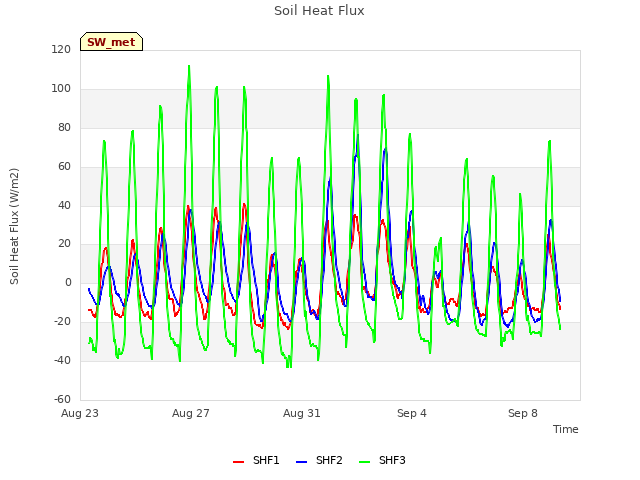The width and height of the screenshot is (640, 480).
Task: Click the '-20' y-axis tick label
Action: click(62, 322)
